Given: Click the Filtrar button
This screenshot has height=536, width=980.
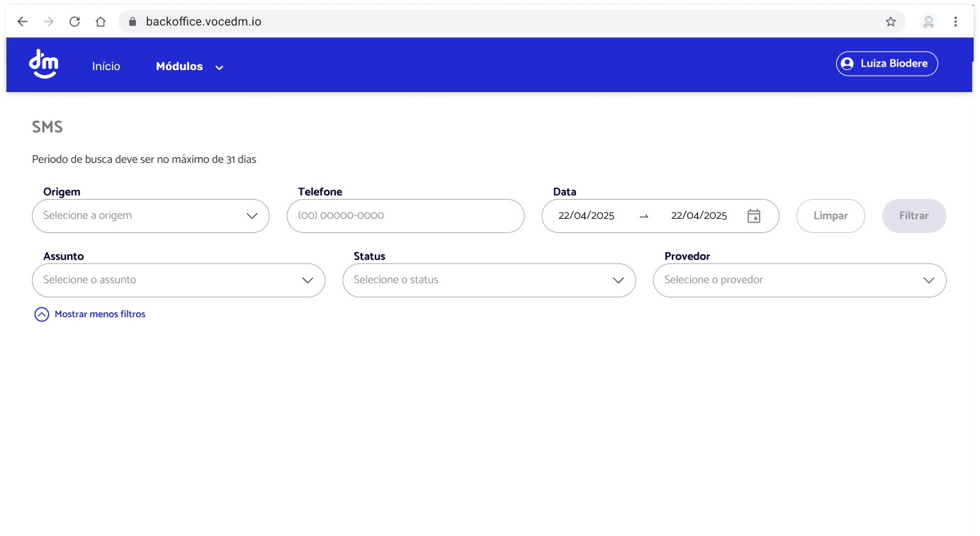Looking at the screenshot, I should (x=914, y=216).
